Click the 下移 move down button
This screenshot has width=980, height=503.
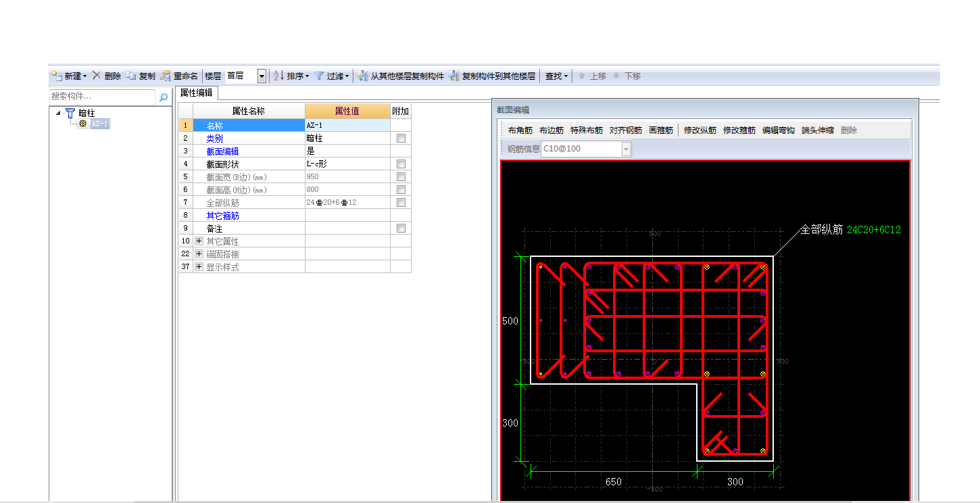point(627,76)
